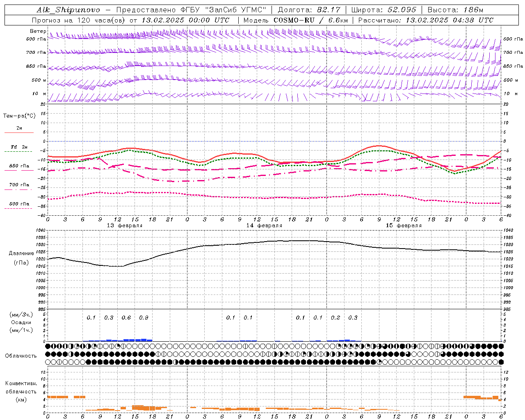Click the 'Ветер' wind panel label
Viewport: 525px width, 420px height.
38,31
